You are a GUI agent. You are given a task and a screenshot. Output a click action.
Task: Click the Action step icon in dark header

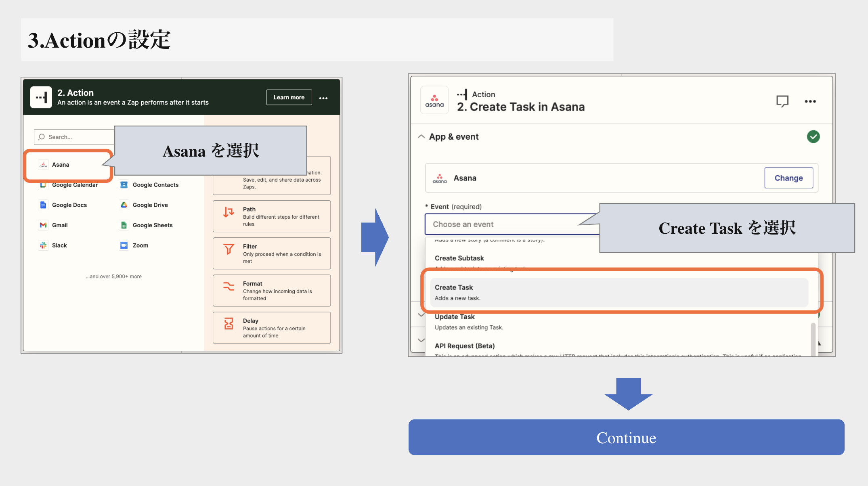[x=41, y=97]
